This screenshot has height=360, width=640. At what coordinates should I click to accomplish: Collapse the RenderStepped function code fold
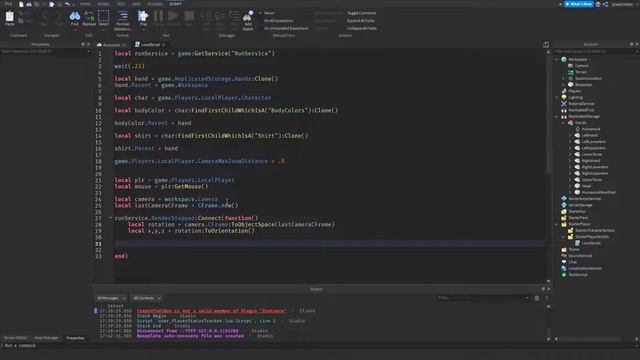tap(110, 218)
